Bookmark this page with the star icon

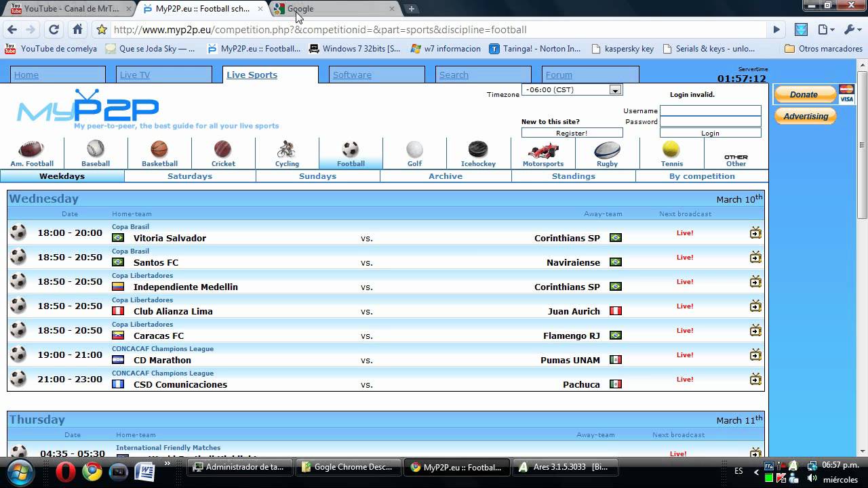pos(102,29)
